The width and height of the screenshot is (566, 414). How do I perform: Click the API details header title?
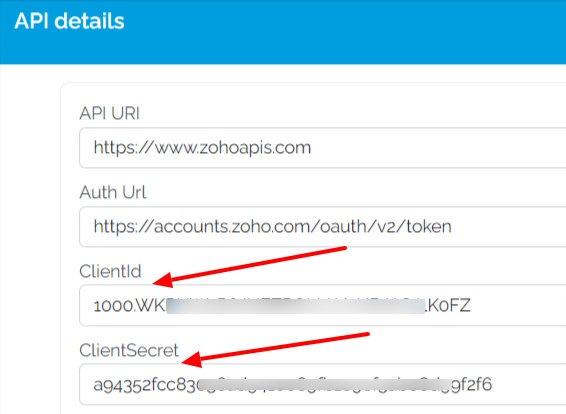click(x=69, y=21)
